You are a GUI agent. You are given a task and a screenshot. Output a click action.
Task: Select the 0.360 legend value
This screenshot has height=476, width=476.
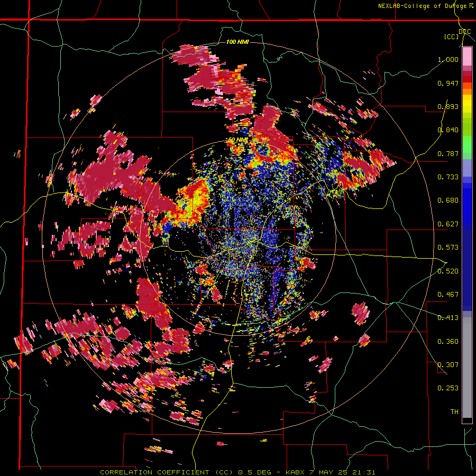point(448,342)
